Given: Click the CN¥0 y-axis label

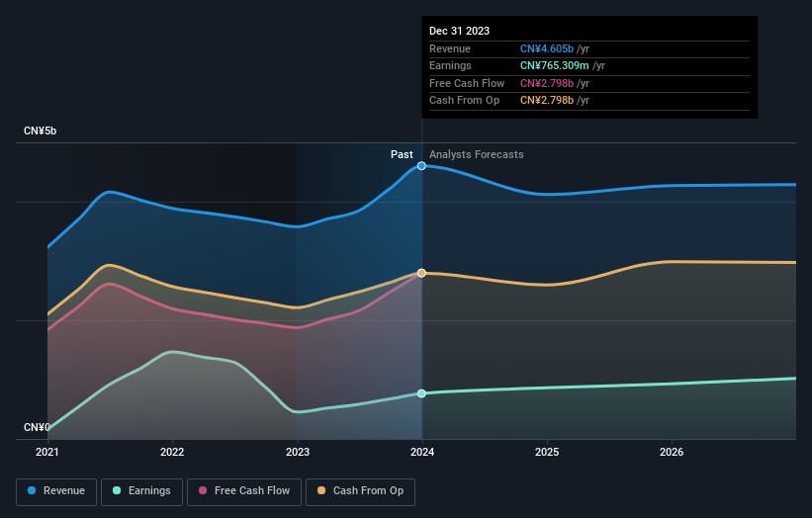Looking at the screenshot, I should tap(37, 427).
